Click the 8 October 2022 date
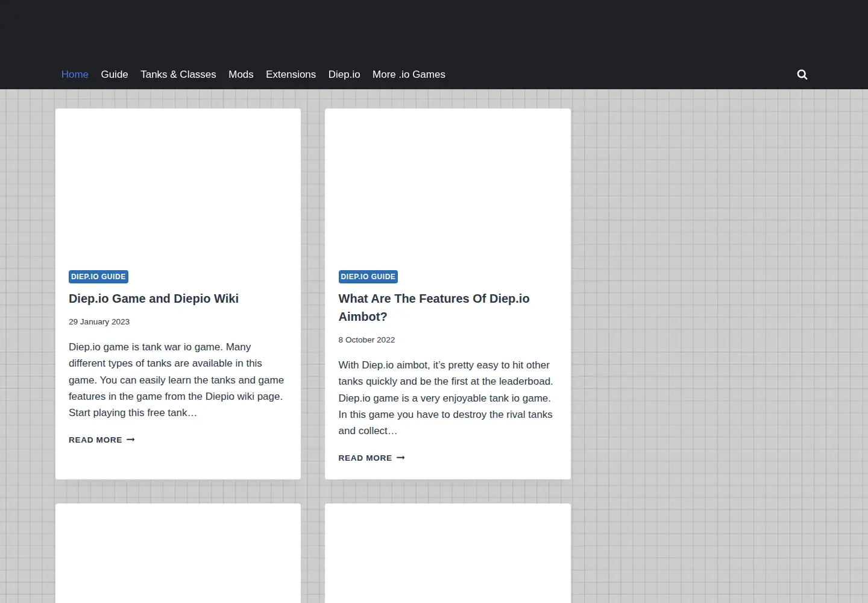This screenshot has width=868, height=603. 366,340
